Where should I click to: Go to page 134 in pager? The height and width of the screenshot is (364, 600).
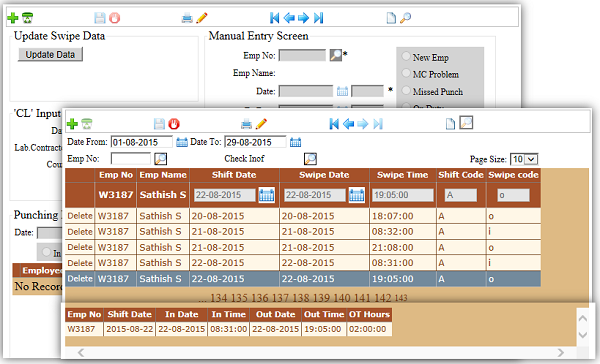(218, 298)
